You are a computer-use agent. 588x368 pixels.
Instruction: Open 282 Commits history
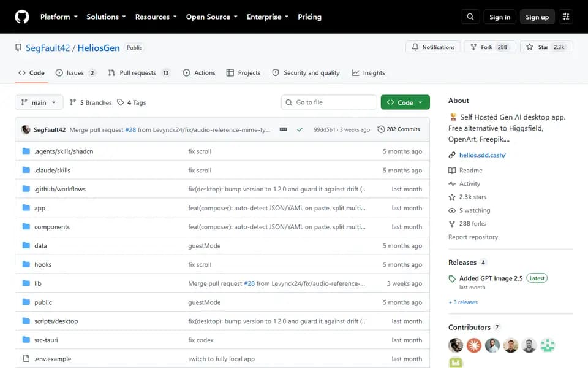click(399, 129)
